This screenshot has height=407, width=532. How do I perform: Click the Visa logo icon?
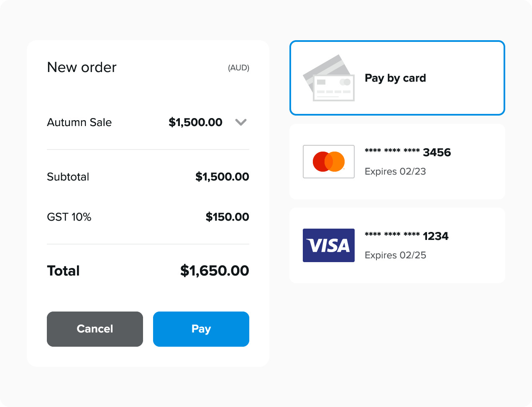(x=329, y=245)
